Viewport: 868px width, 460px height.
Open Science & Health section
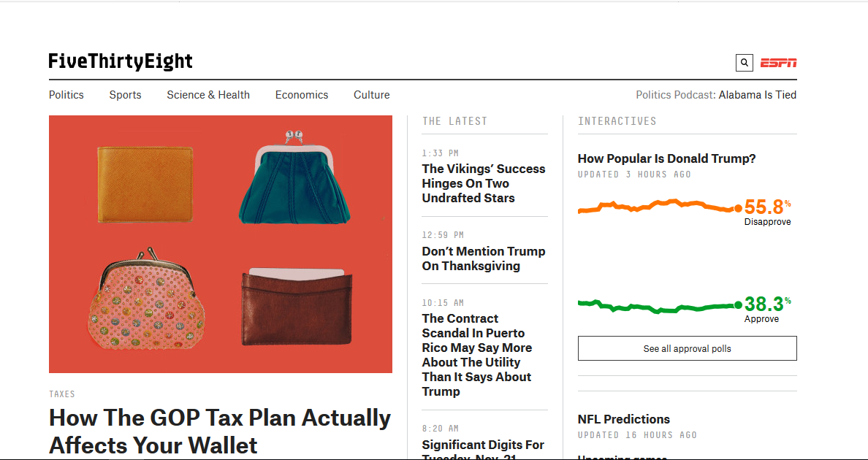pyautogui.click(x=208, y=95)
